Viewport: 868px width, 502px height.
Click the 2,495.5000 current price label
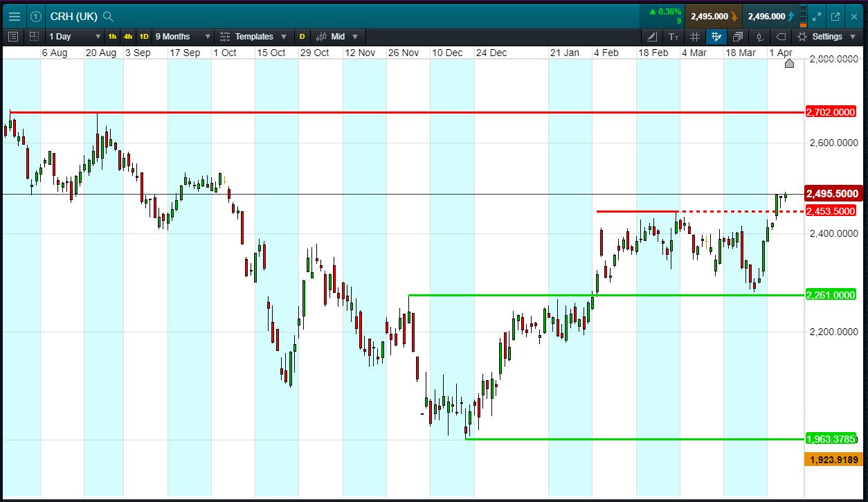pos(833,194)
